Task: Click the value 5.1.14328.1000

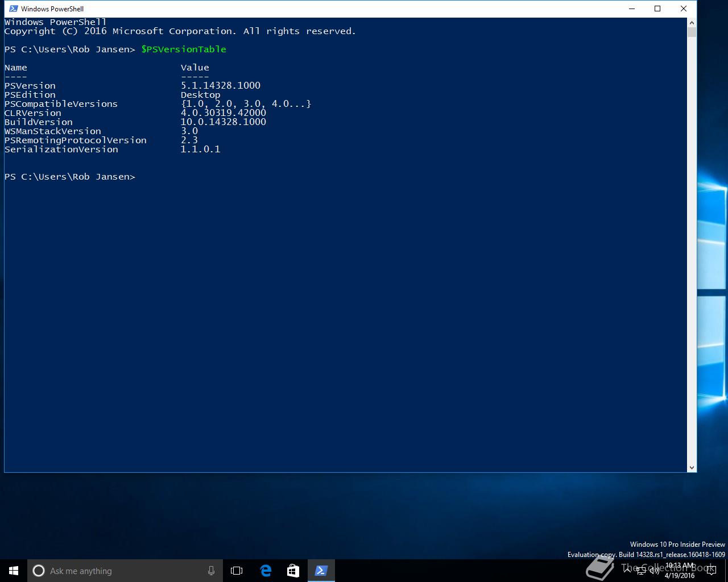Action: click(221, 86)
